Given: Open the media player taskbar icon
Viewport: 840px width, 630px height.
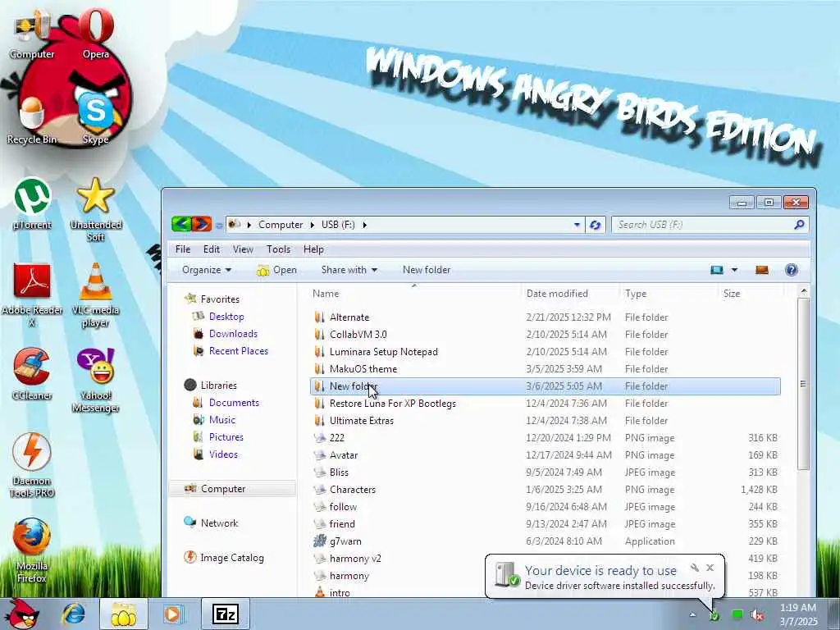Looking at the screenshot, I should (172, 614).
